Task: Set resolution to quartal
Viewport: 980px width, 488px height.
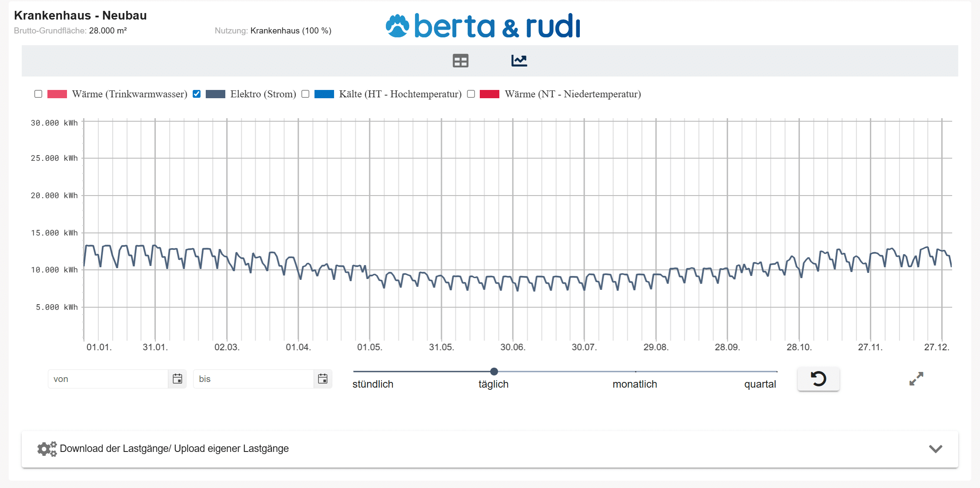Action: [x=760, y=384]
